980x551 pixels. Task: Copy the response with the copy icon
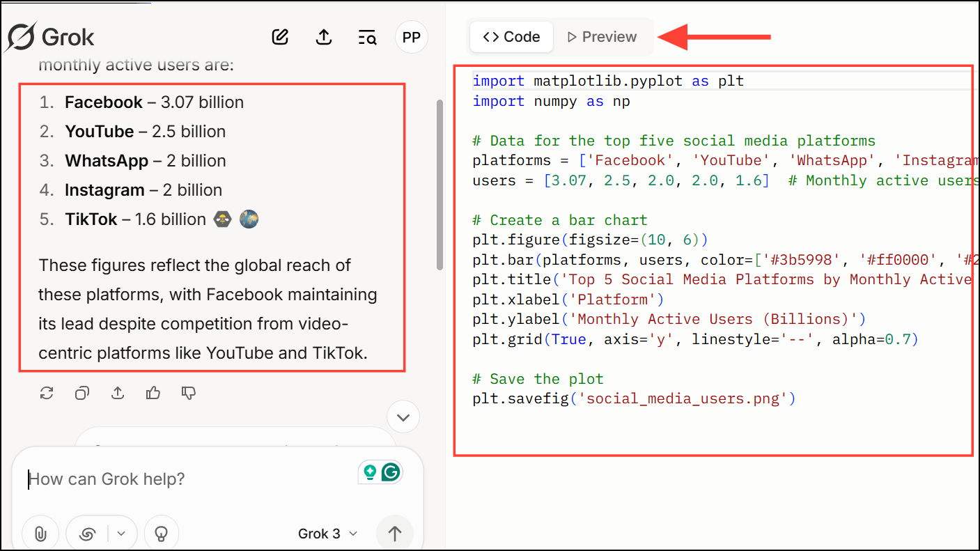coord(81,393)
